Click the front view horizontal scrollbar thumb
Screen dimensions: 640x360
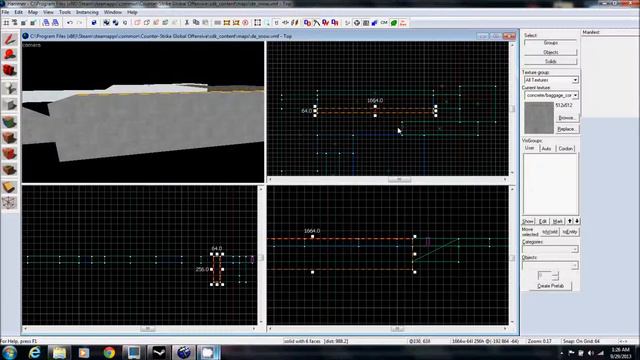click(x=148, y=329)
